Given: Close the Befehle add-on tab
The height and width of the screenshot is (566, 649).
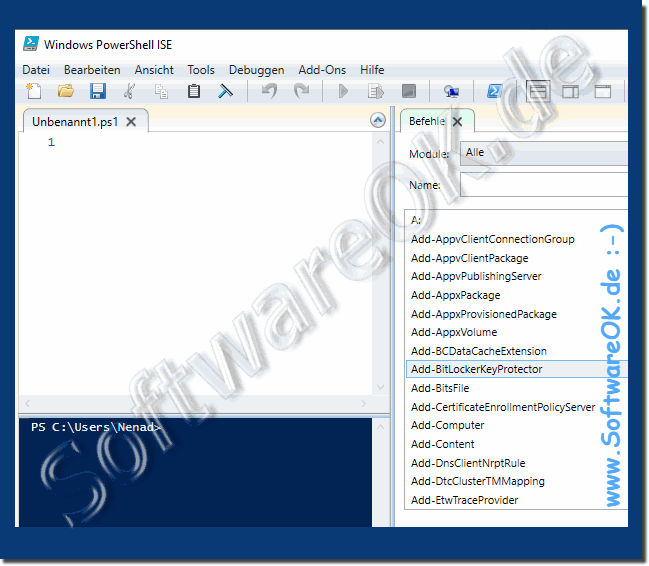Looking at the screenshot, I should coord(457,122).
